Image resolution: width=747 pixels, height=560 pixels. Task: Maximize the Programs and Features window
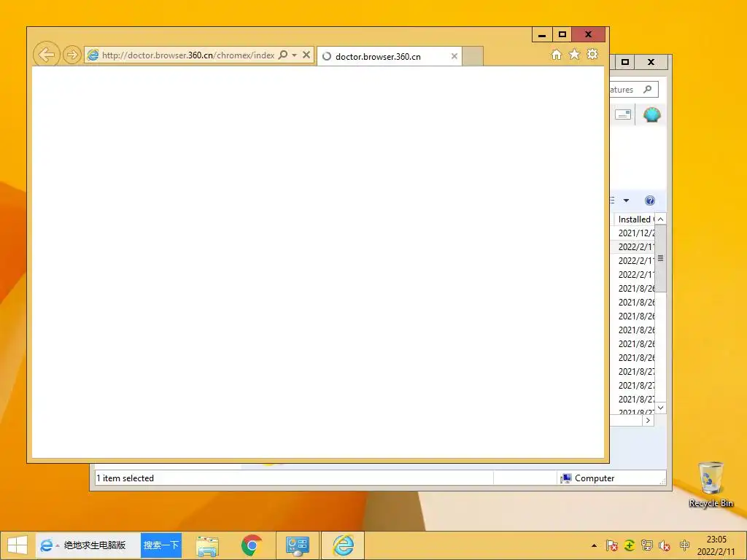pyautogui.click(x=625, y=62)
